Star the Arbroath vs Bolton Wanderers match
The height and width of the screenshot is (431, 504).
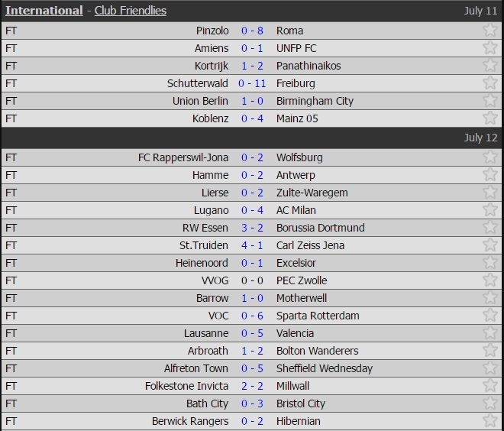489,351
